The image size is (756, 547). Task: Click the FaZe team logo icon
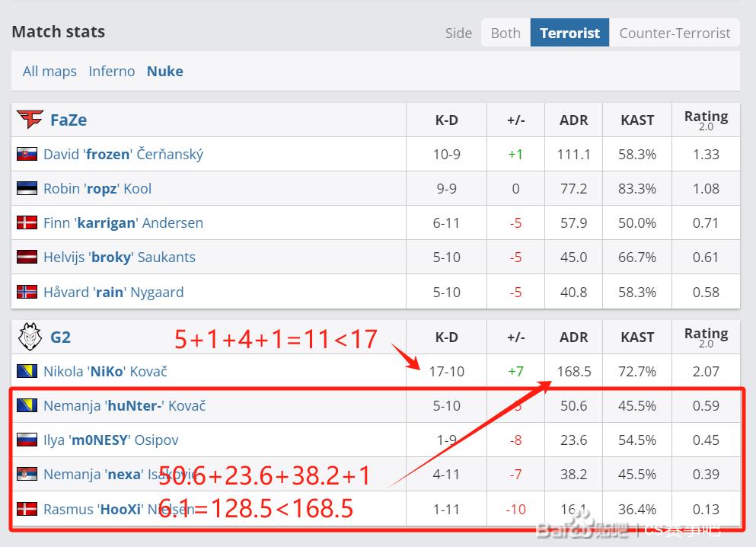(30, 119)
